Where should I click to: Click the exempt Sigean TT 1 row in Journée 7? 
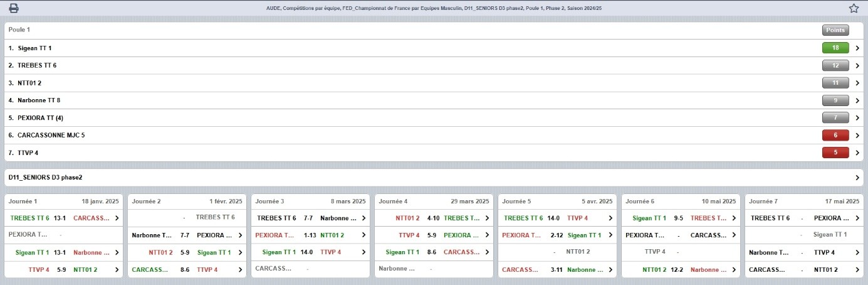point(805,235)
